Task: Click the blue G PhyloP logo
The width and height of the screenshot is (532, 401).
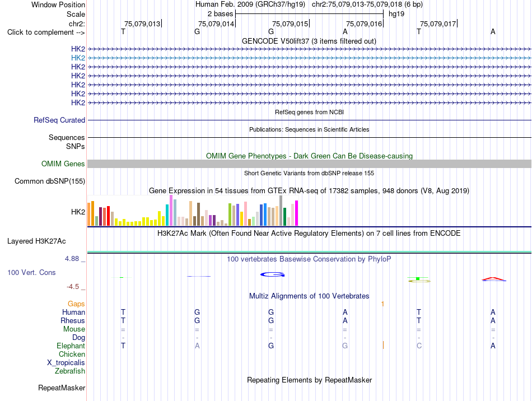Action: point(273,274)
